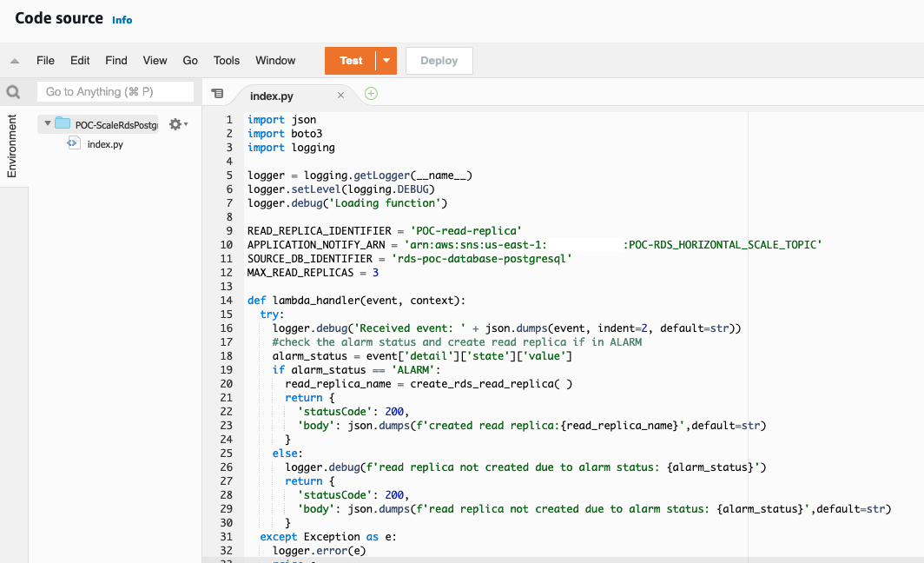Toggle the Environment side panel tab

pyautogui.click(x=12, y=146)
